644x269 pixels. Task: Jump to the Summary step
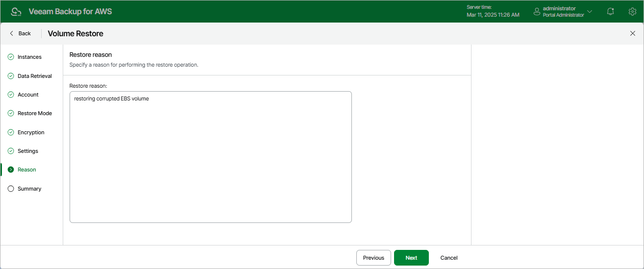click(29, 189)
